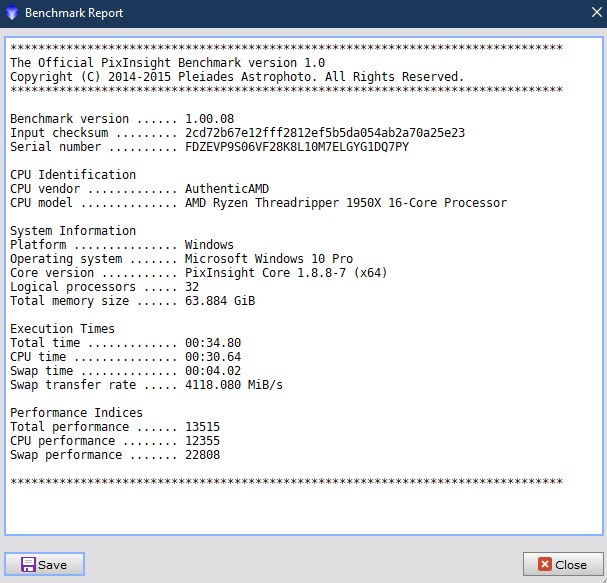The height and width of the screenshot is (583, 607).
Task: Click 'PixInsight Core 1.8.8-7 (x64)' value
Action: tap(286, 273)
